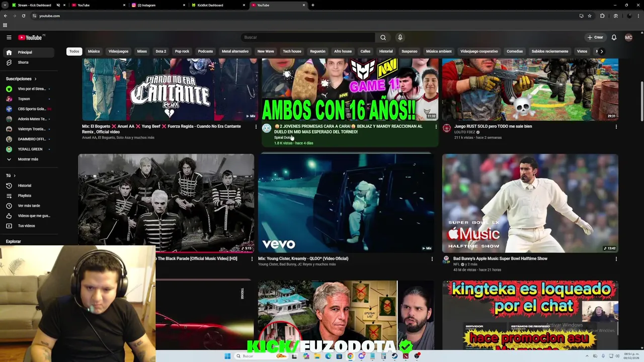This screenshot has width=644, height=362.
Task: Open the notifications bell
Action: coord(614,37)
